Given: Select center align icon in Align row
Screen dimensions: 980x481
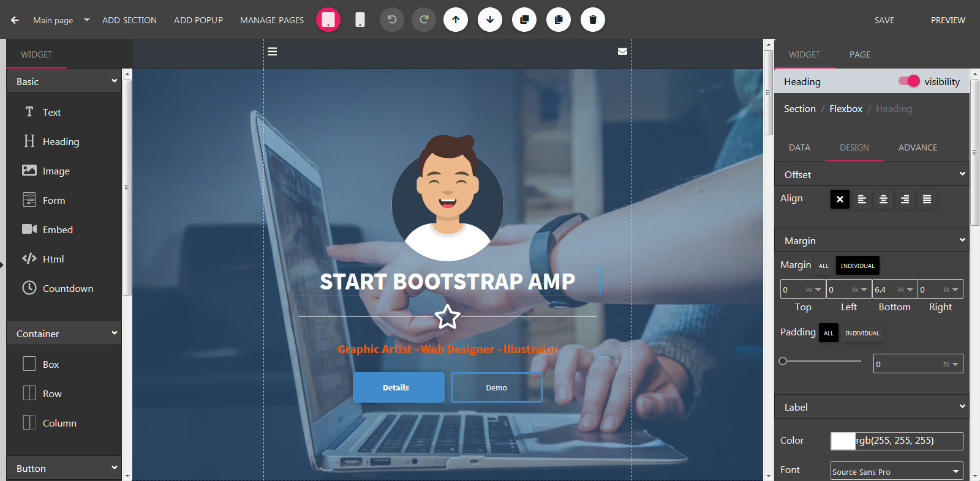Looking at the screenshot, I should click(x=883, y=199).
